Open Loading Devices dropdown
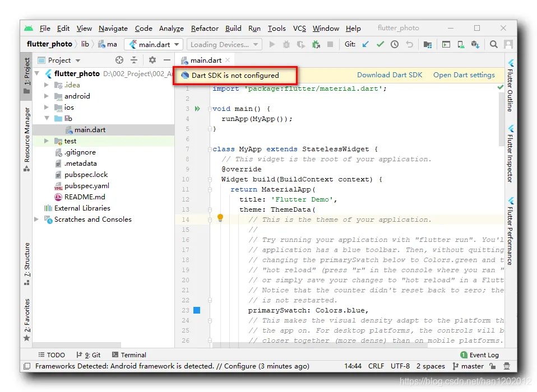The width and height of the screenshot is (537, 392). (224, 44)
